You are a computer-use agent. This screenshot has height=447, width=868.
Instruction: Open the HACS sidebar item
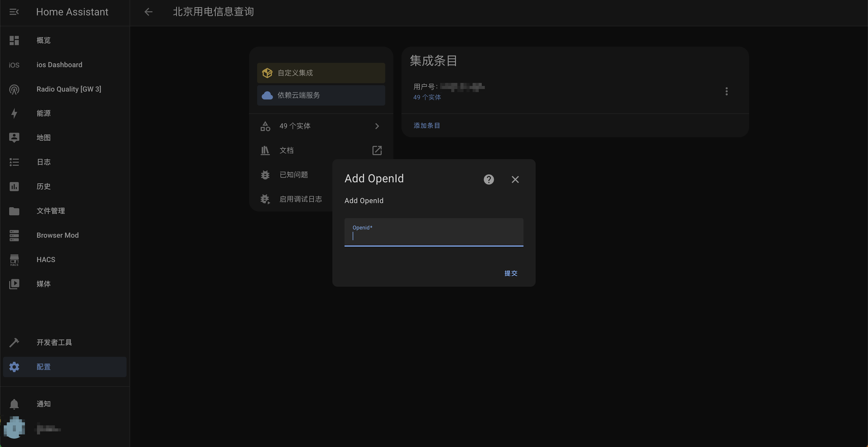click(x=46, y=260)
